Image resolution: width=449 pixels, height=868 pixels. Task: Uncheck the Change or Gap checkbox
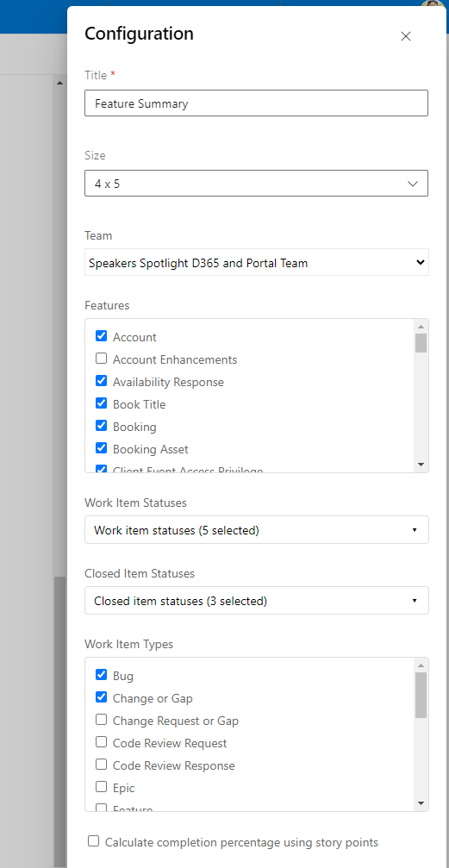(x=102, y=697)
